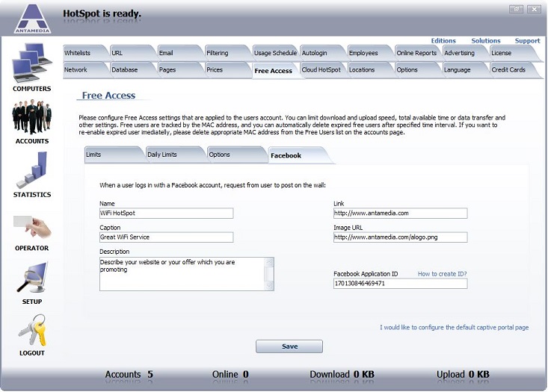The width and height of the screenshot is (548, 392).
Task: Open the How to create ID? link
Action: point(442,274)
